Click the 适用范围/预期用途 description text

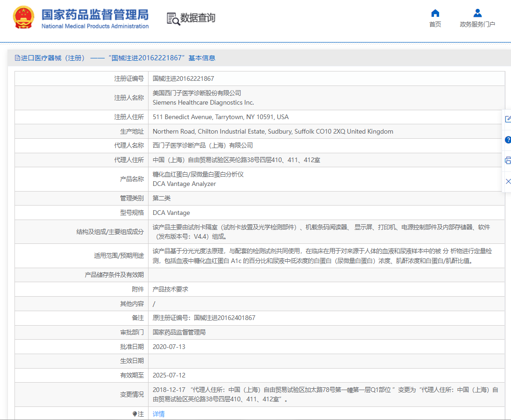coord(322,256)
